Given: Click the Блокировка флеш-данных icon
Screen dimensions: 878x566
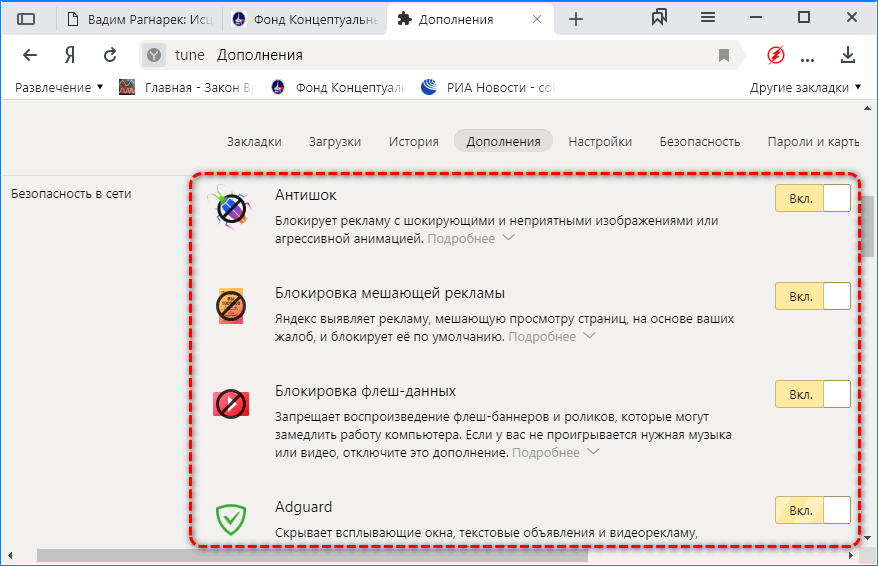Looking at the screenshot, I should tap(231, 404).
